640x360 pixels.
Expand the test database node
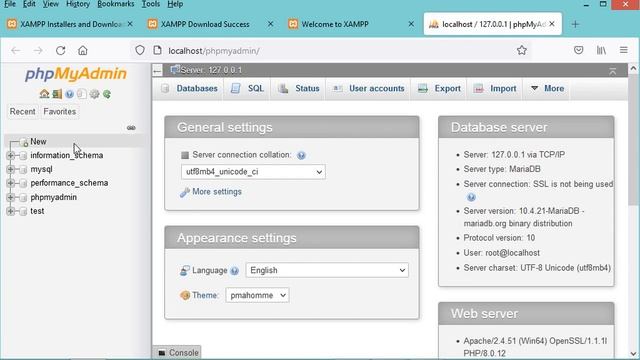click(x=11, y=211)
